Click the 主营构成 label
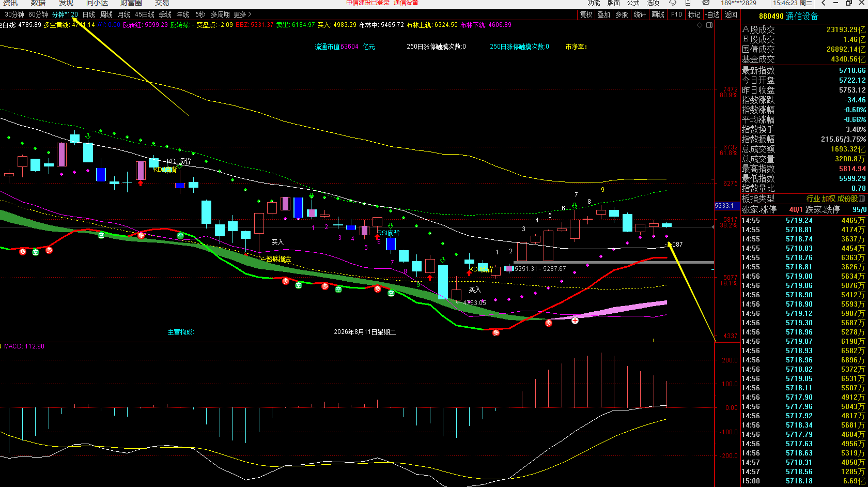 click(x=180, y=332)
